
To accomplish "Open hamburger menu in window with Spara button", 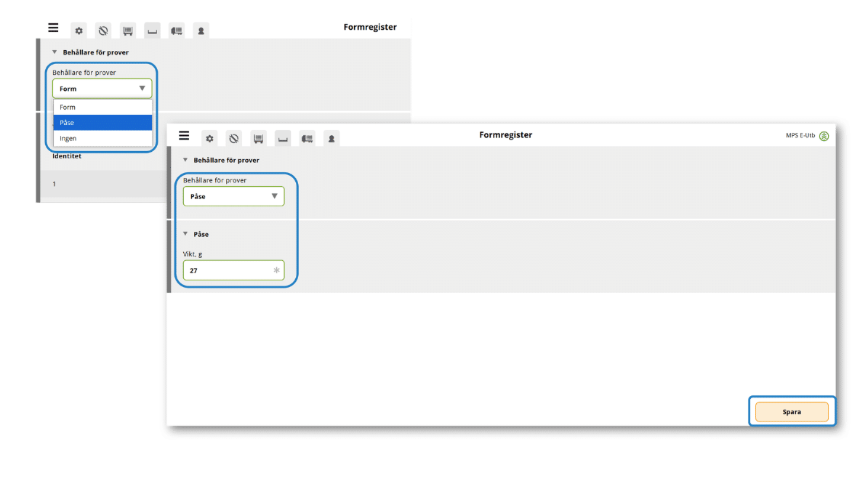I will pos(184,136).
